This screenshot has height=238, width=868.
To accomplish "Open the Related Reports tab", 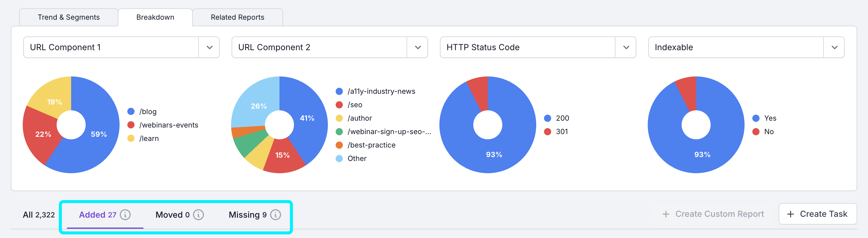I will pos(237,17).
